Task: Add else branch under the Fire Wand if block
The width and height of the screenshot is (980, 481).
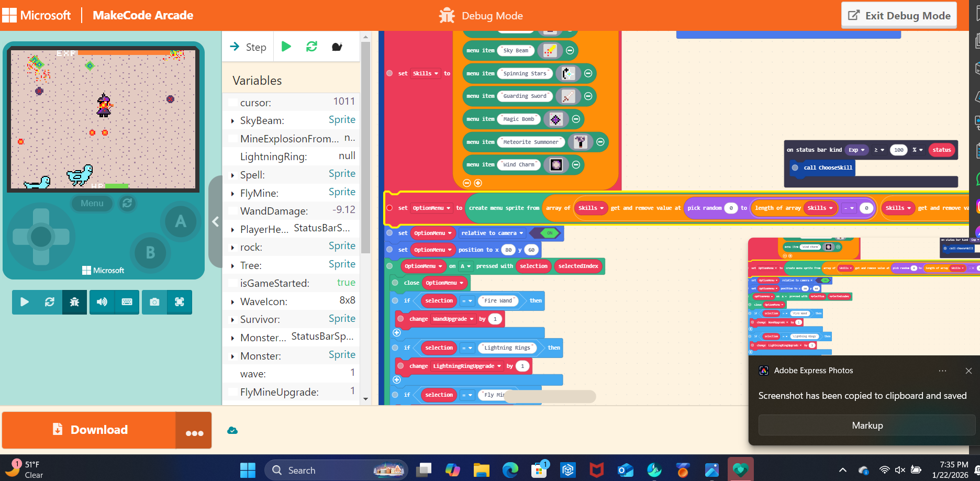Action: (x=397, y=332)
